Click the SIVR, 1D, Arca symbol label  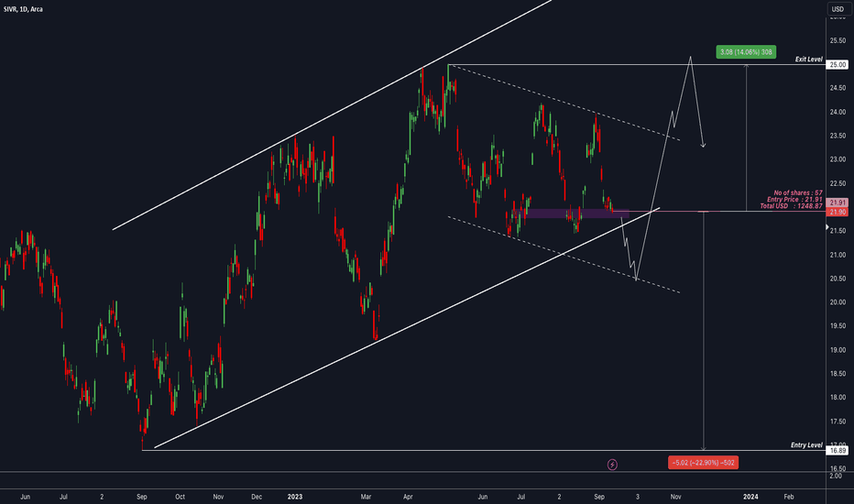click(x=23, y=9)
